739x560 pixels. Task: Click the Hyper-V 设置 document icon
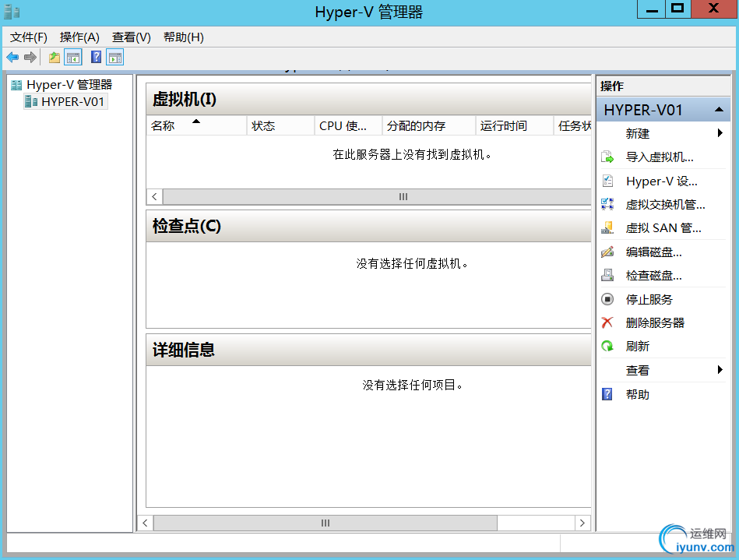click(x=607, y=181)
